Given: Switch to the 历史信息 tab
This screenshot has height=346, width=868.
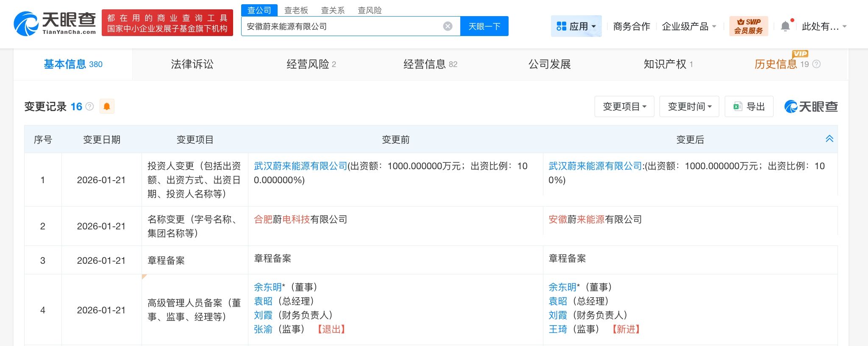Looking at the screenshot, I should tap(782, 64).
